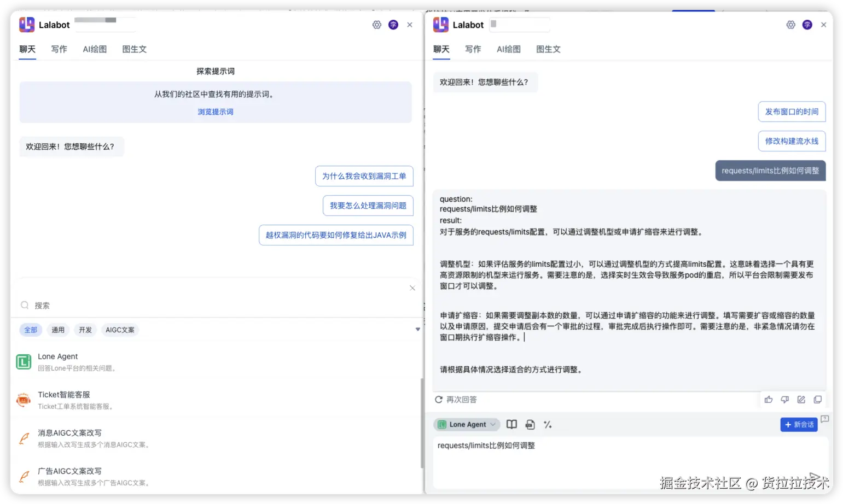Switch to 图生文 tab in right window
The image size is (843, 504).
point(548,49)
